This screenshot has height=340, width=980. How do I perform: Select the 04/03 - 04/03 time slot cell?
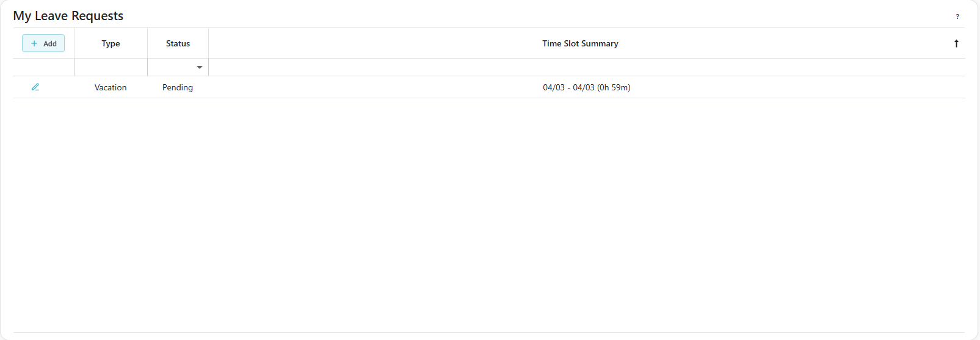click(x=586, y=87)
